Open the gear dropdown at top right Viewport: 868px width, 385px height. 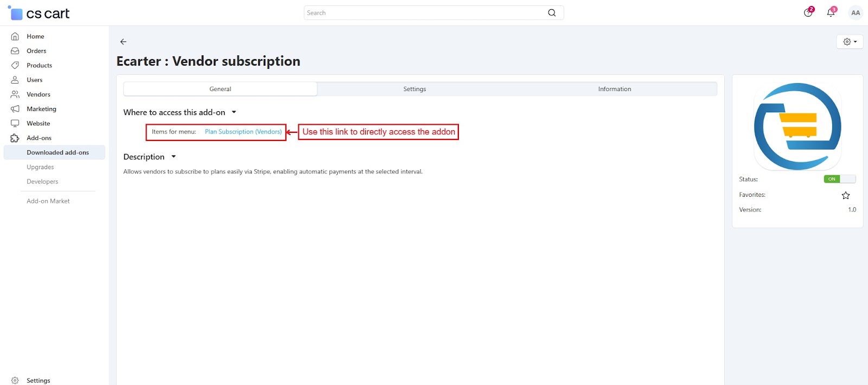(850, 42)
